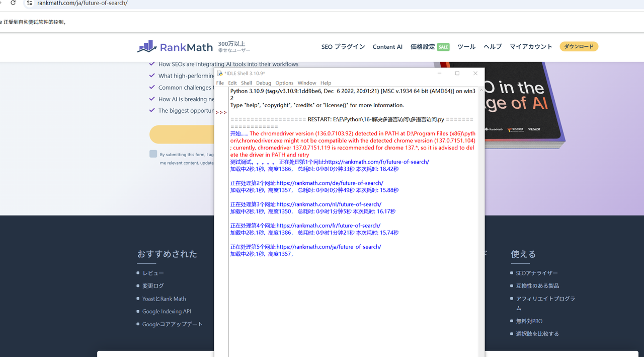
Task: Open Googleコアアップデート footer link
Action: [x=173, y=324]
